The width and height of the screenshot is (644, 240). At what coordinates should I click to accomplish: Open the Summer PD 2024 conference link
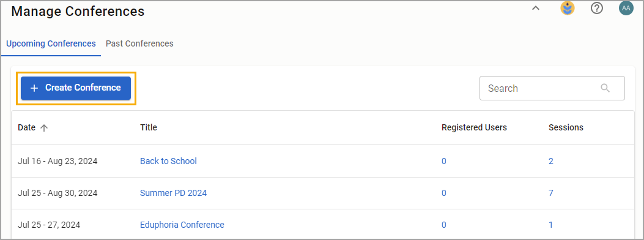[x=173, y=193]
